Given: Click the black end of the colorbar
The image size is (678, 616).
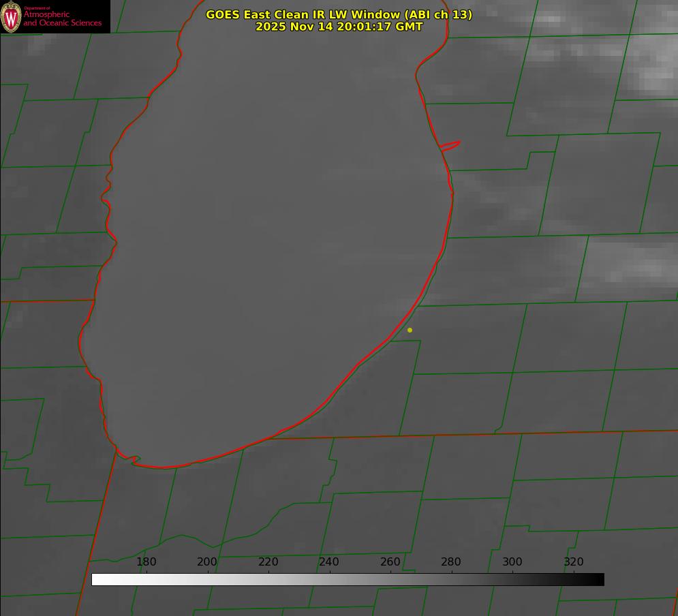Looking at the screenshot, I should [x=598, y=580].
